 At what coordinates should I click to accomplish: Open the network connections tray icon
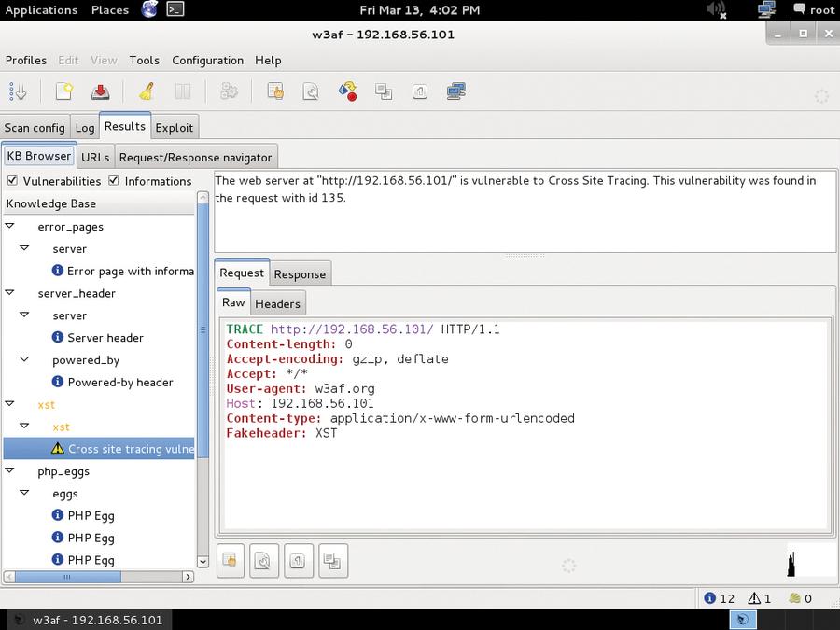(x=766, y=9)
